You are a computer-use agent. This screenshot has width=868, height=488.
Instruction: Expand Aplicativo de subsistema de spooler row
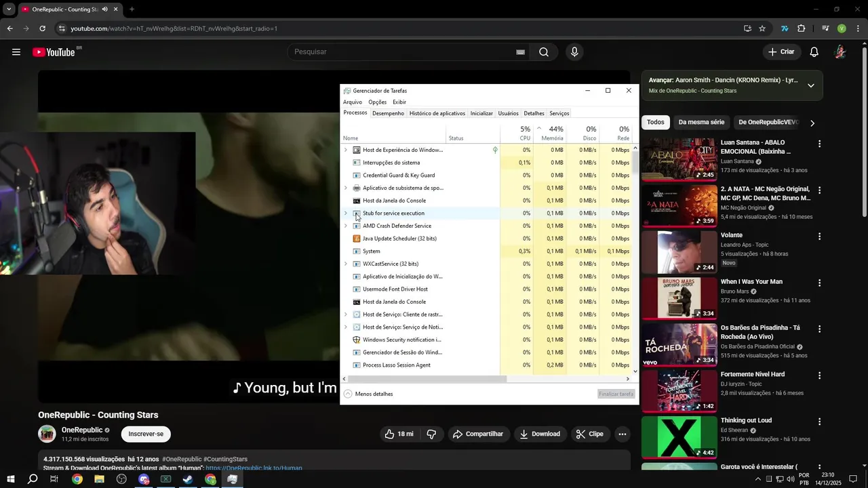point(345,188)
